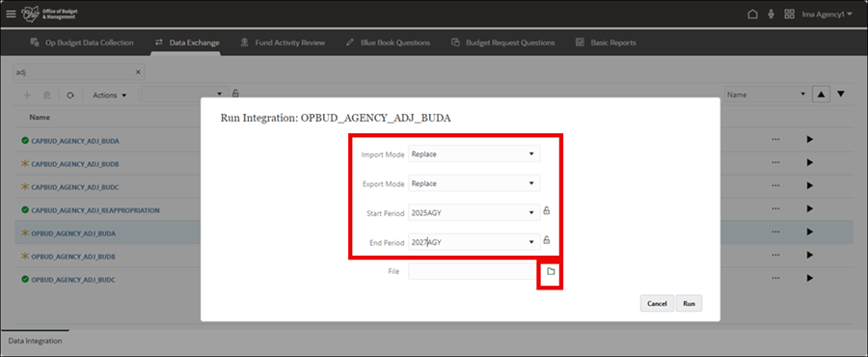The image size is (868, 357).
Task: Click green status icon of CAPBUD_AGENCY_ADJ_BUDA
Action: click(x=25, y=141)
